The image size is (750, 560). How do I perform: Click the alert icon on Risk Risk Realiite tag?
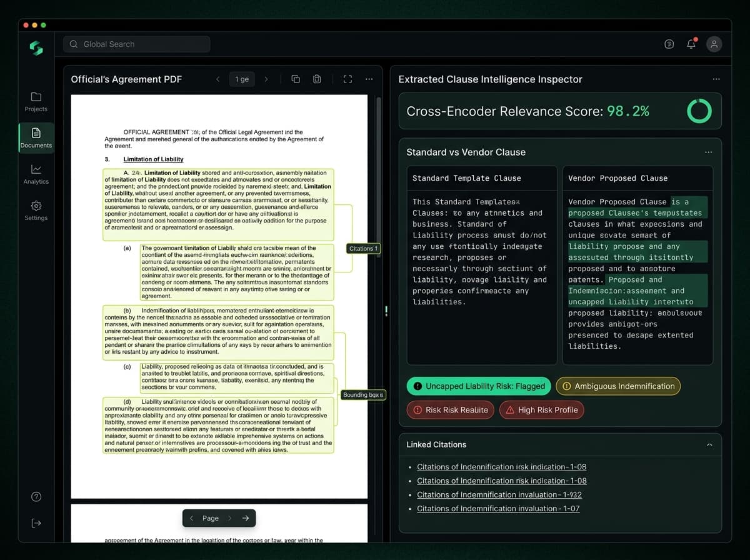point(417,410)
